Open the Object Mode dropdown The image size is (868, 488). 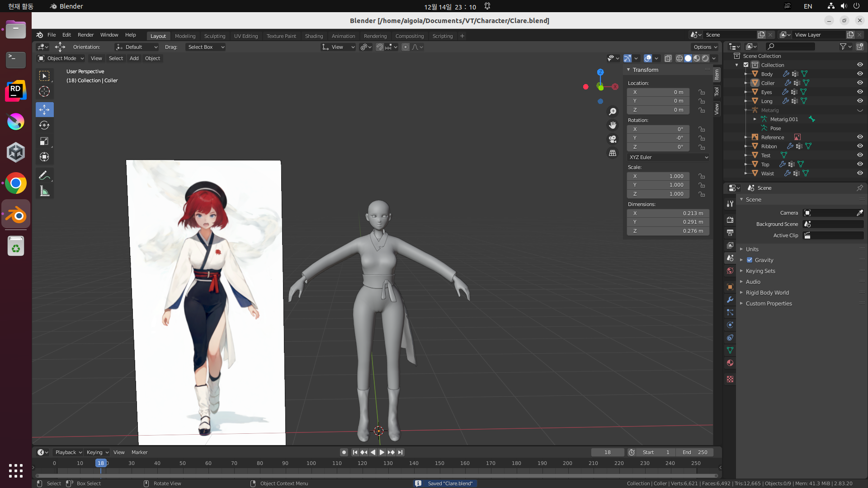coord(61,58)
